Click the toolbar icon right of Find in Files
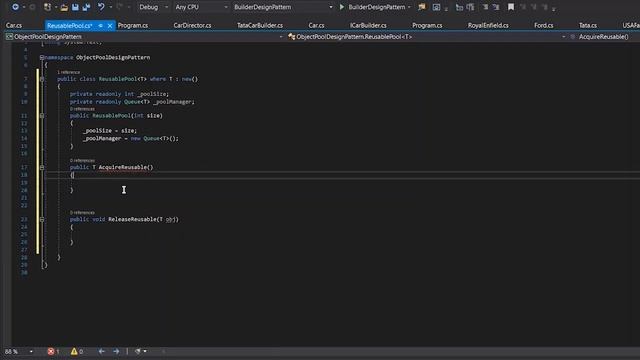This screenshot has height=360, width=640. (436, 7)
